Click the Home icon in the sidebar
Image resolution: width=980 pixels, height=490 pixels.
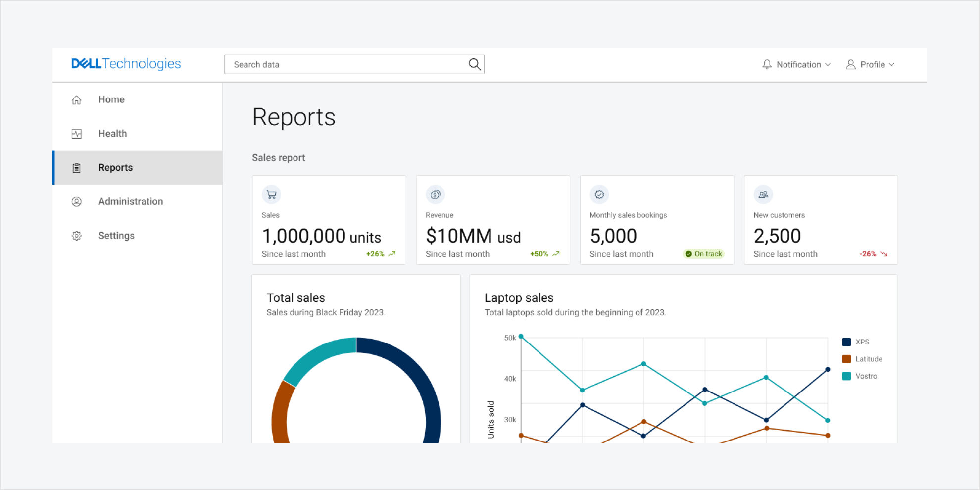77,99
